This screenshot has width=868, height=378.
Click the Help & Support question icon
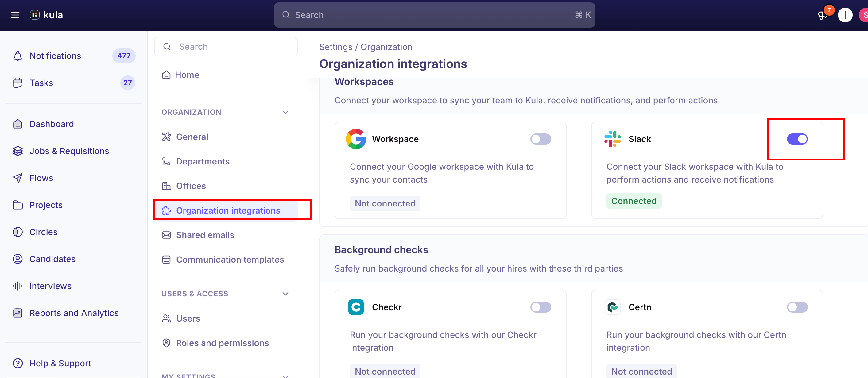(17, 363)
